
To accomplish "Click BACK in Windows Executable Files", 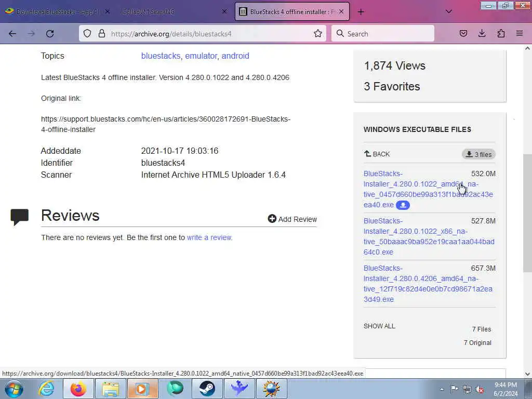I will click(377, 154).
